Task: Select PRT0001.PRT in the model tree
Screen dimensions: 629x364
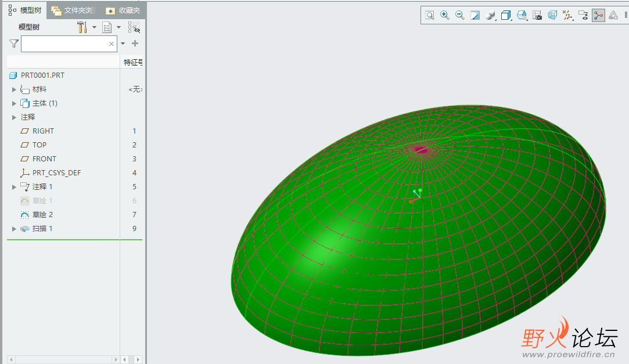Action: [42, 75]
